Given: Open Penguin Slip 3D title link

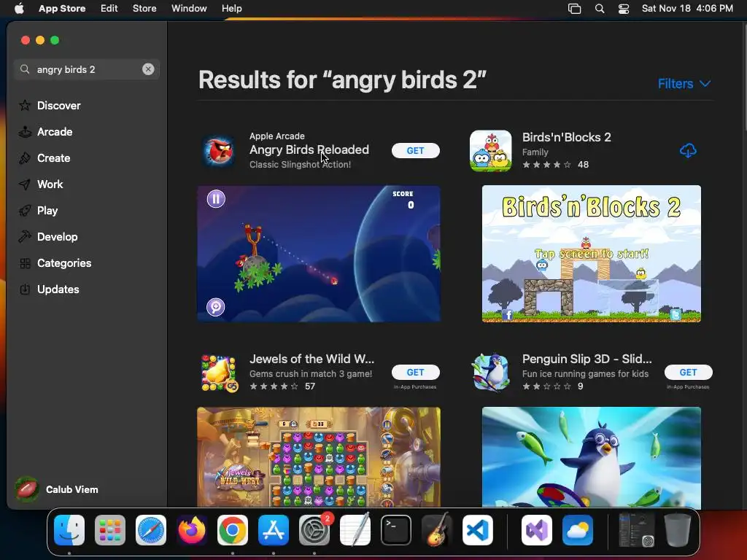Looking at the screenshot, I should tap(587, 359).
